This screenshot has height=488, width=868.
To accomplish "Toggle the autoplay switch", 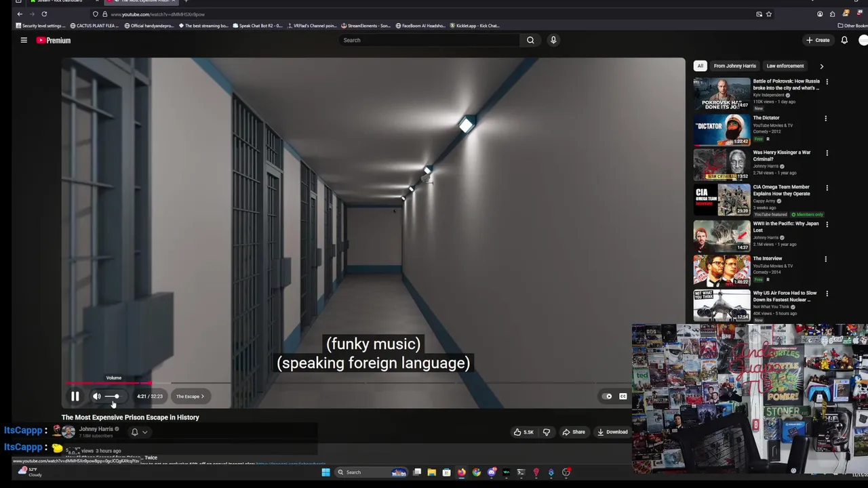I will tap(608, 396).
